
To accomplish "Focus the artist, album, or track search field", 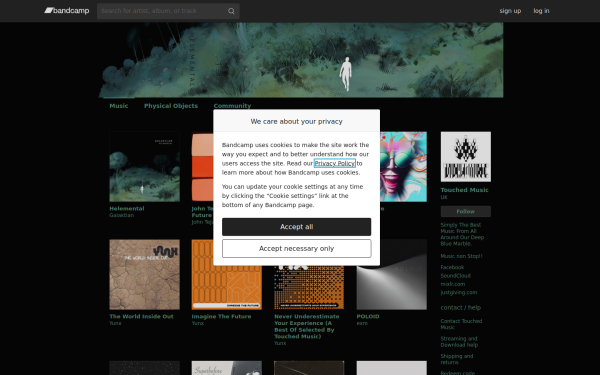I will click(x=168, y=11).
